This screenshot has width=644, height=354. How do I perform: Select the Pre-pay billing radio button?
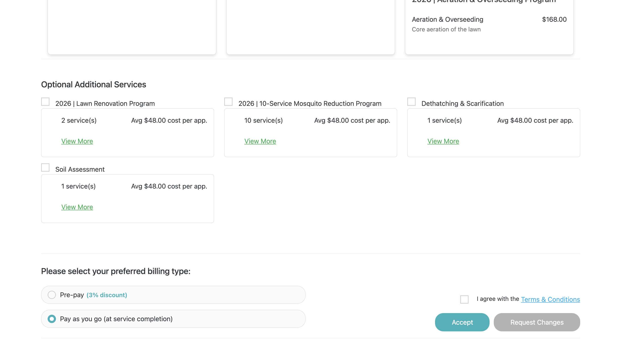click(52, 295)
